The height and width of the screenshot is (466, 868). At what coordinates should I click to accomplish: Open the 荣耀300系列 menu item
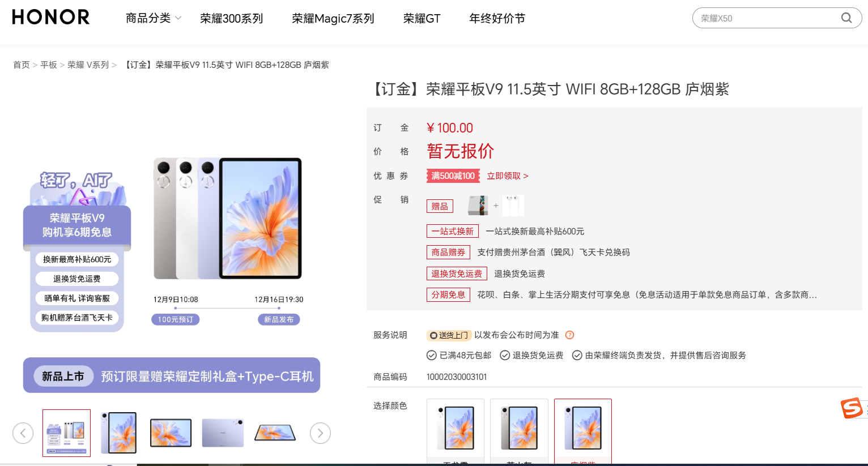coord(231,18)
